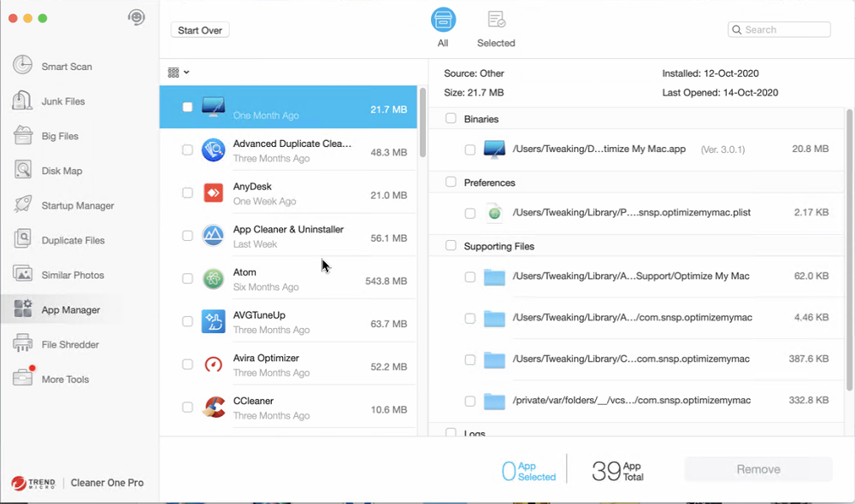855x504 pixels.
Task: Click the CCleaner app icon
Action: click(x=213, y=407)
